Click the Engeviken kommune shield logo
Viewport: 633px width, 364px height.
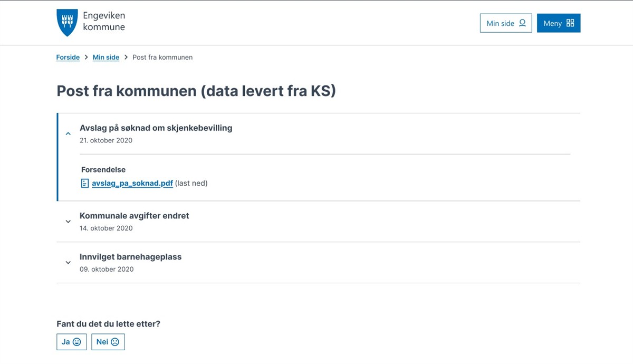click(x=67, y=23)
